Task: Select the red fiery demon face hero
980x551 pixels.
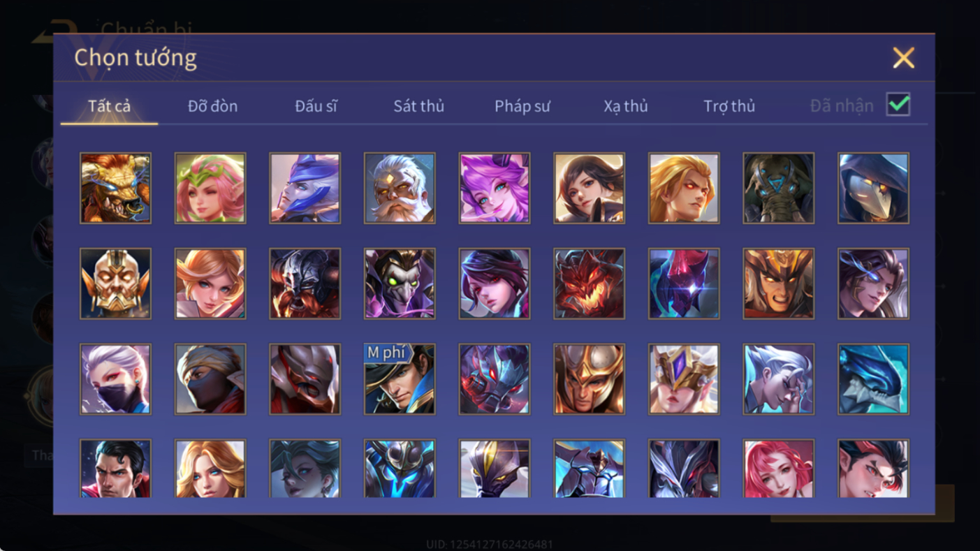Action: pos(589,284)
